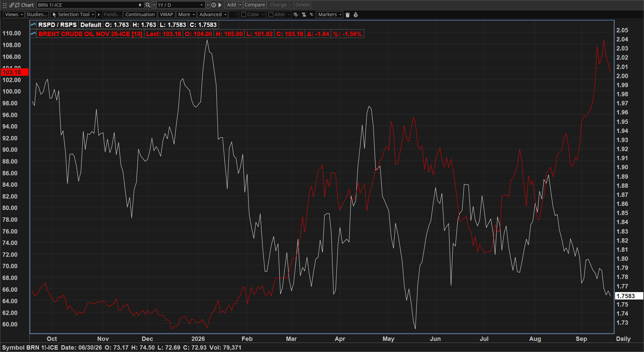Click the money bag icon
Image resolution: width=644 pixels, height=352 pixels.
[x=356, y=15]
